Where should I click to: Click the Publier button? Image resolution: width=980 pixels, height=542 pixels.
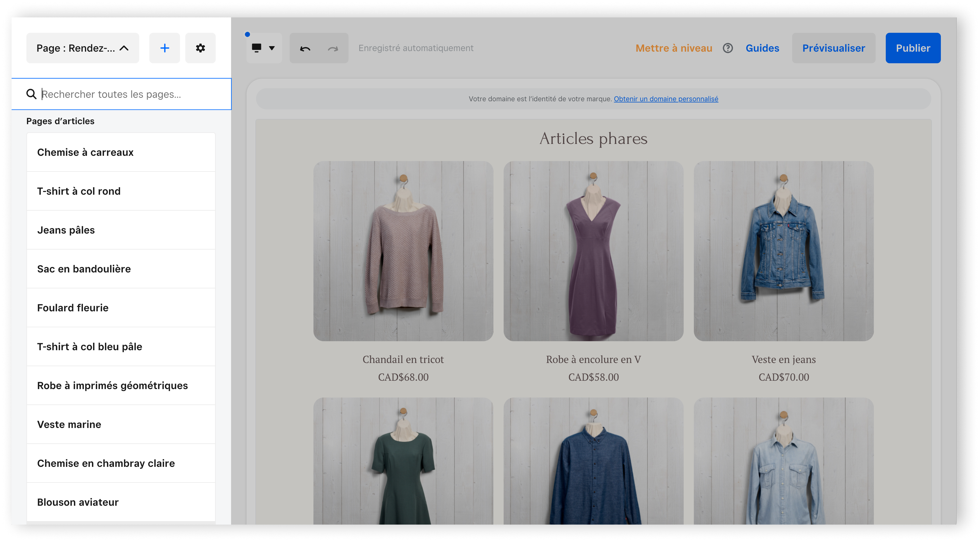(x=913, y=48)
